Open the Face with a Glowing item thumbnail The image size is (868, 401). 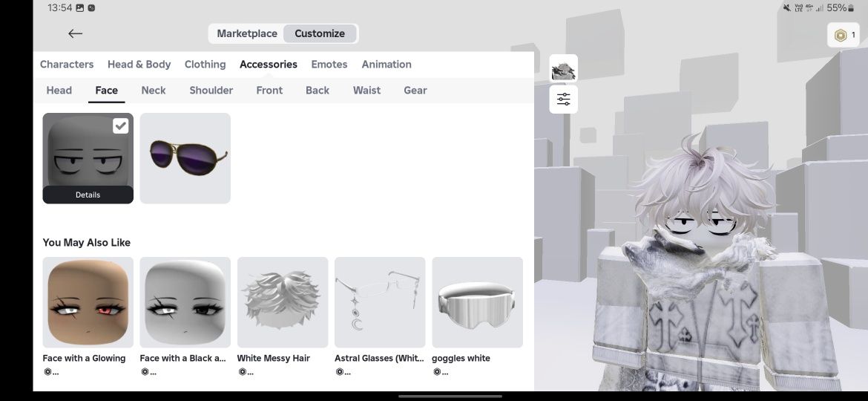pos(88,302)
